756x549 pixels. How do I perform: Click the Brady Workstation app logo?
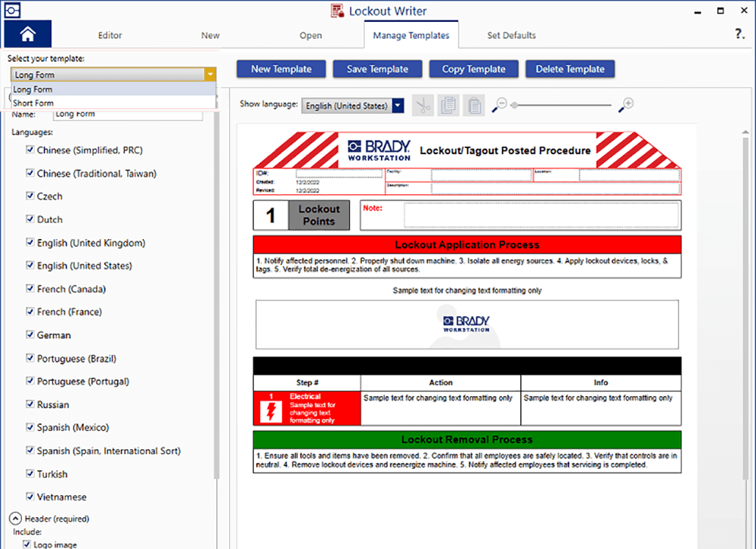(12, 10)
